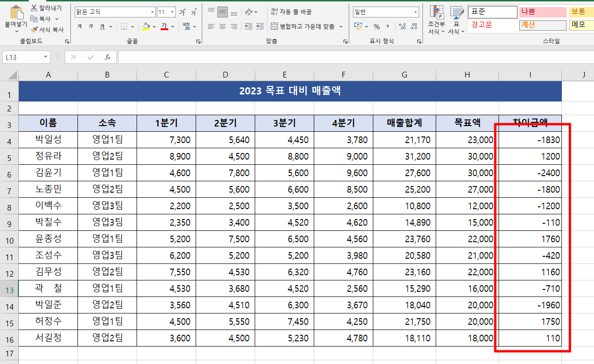Toggle middle vertical alignment
Screen dimensions: 594x364
[223, 12]
